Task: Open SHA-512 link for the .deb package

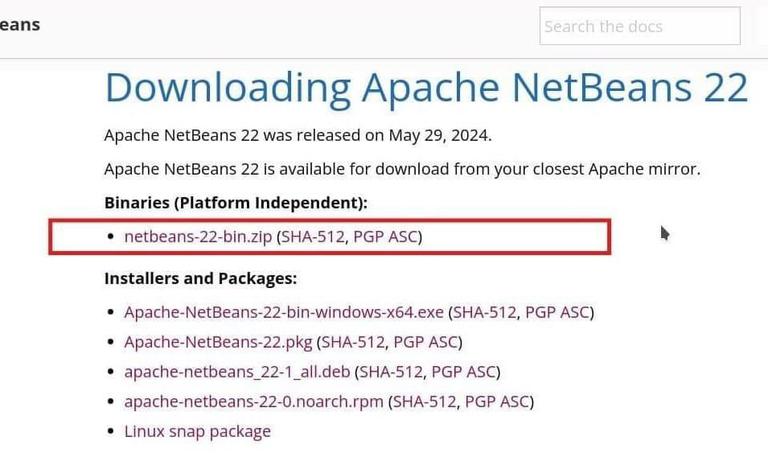Action: click(391, 372)
